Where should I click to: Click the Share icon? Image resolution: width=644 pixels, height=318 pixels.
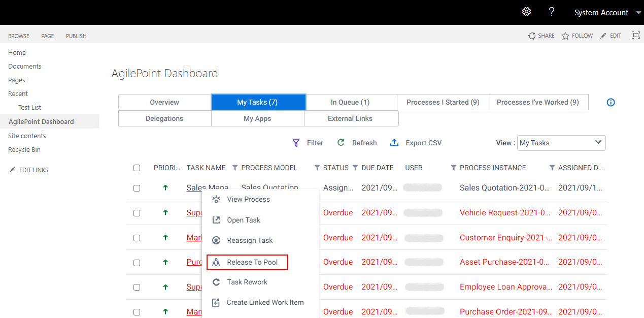pyautogui.click(x=532, y=36)
